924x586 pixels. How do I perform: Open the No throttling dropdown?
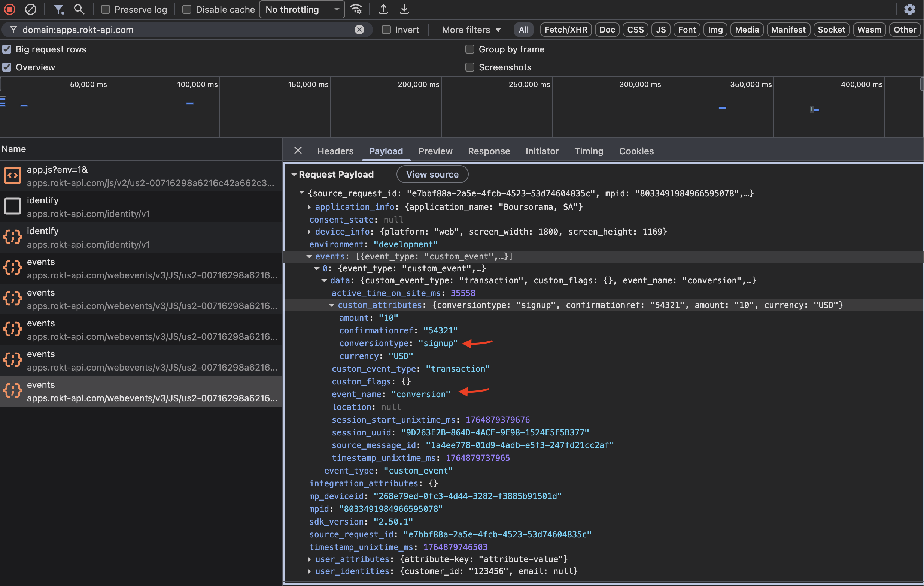coord(302,9)
